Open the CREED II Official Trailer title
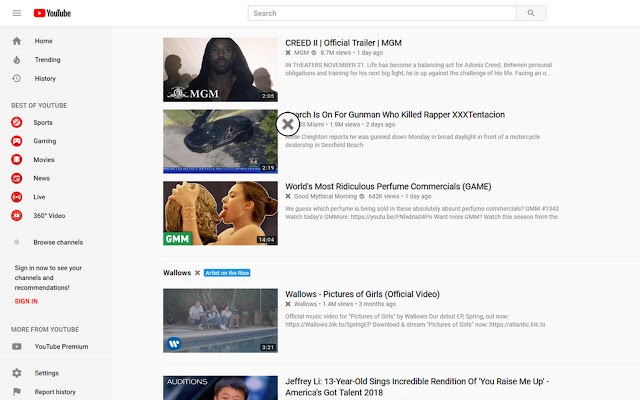The width and height of the screenshot is (640, 400). (343, 43)
